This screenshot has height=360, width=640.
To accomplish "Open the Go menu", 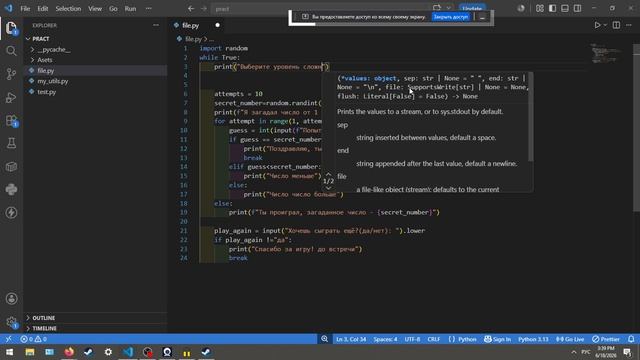I will click(x=113, y=9).
